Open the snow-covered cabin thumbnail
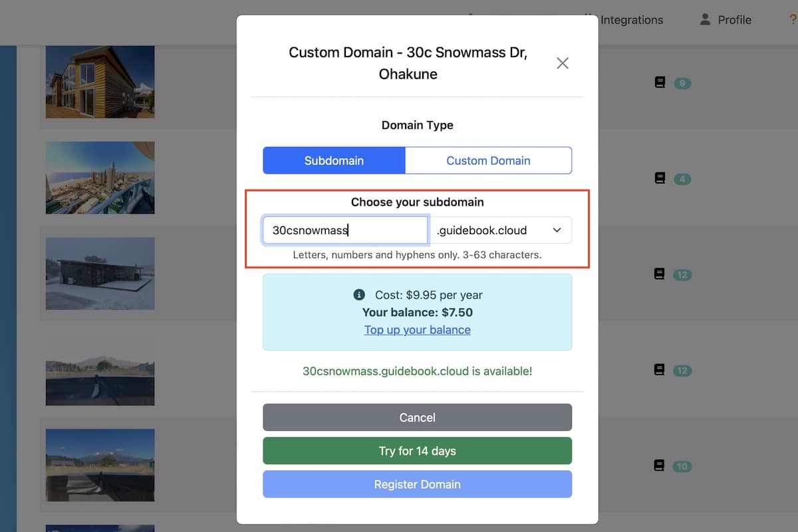 tap(100, 273)
